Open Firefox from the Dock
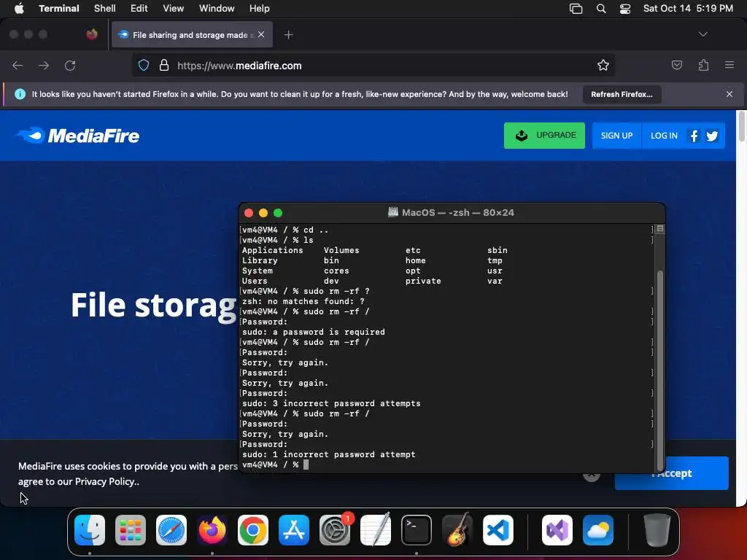 pyautogui.click(x=212, y=530)
